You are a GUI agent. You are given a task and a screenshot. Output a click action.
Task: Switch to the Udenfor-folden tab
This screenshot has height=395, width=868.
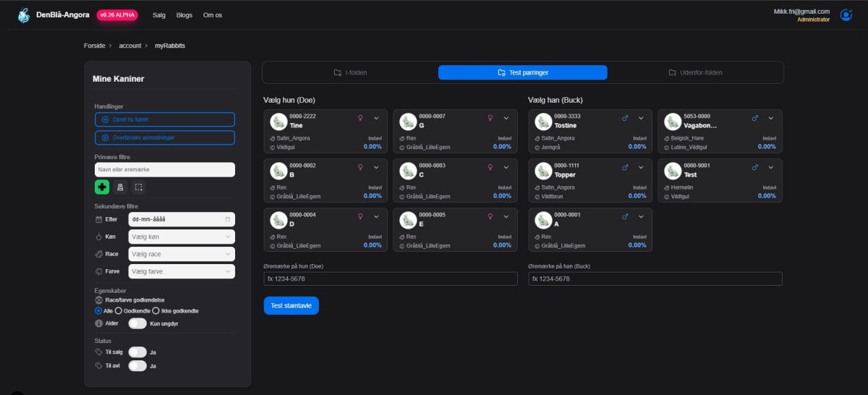point(695,72)
